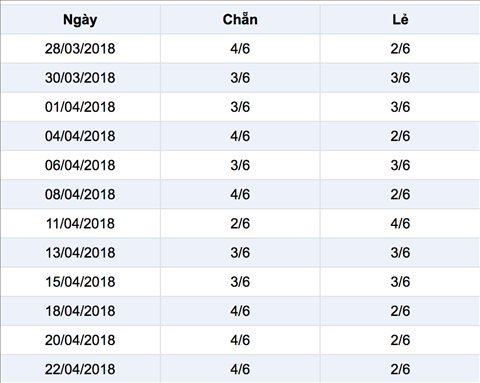The image size is (480, 383).
Task: Click the date cell 15/04/2018
Action: [x=80, y=282]
